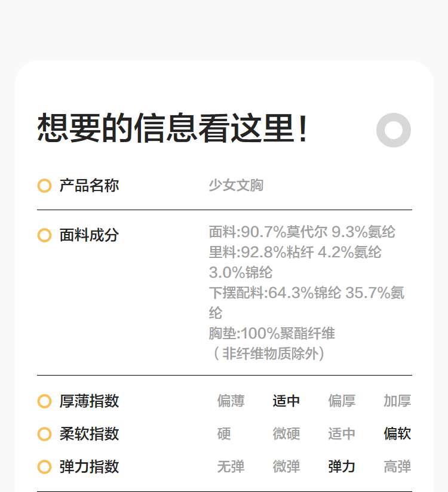Screen dimensions: 448x492
Task: Click the yellow circle beside 柔软指数
Action: click(x=44, y=434)
